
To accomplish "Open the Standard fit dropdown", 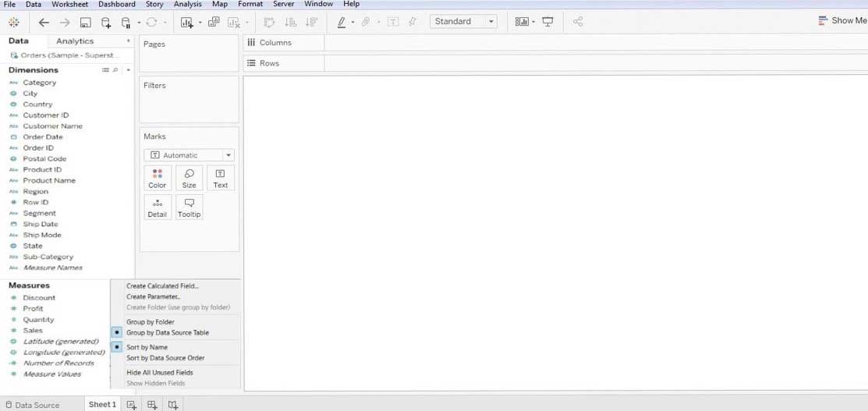I will pos(463,22).
